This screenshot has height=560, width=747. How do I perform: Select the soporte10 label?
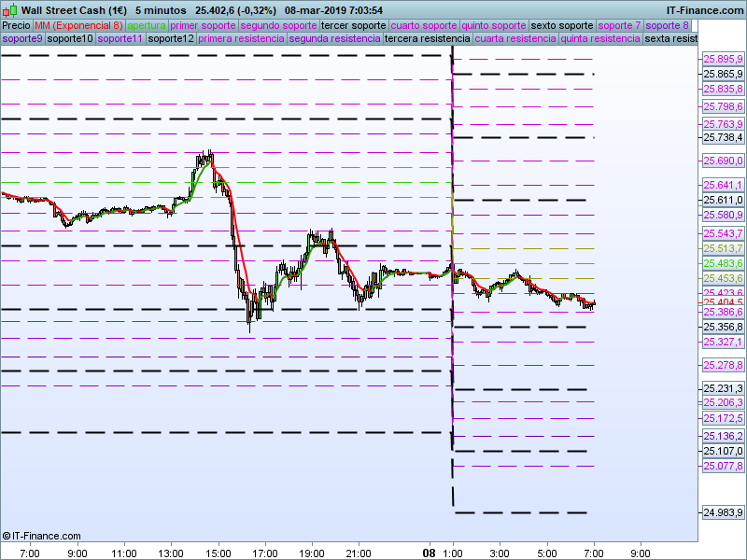(x=70, y=38)
